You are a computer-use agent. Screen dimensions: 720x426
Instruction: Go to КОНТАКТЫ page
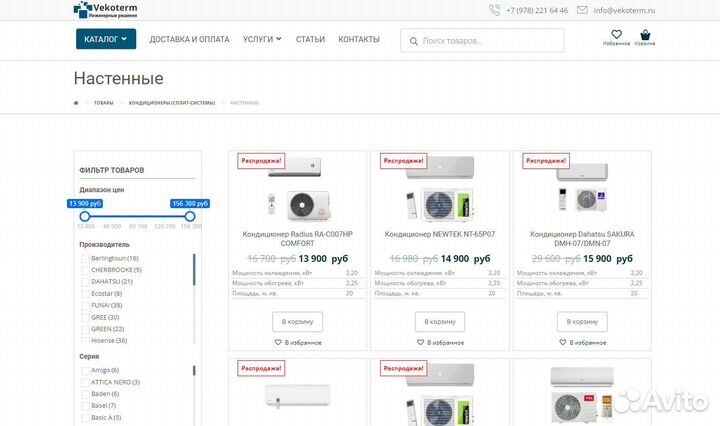pyautogui.click(x=359, y=39)
